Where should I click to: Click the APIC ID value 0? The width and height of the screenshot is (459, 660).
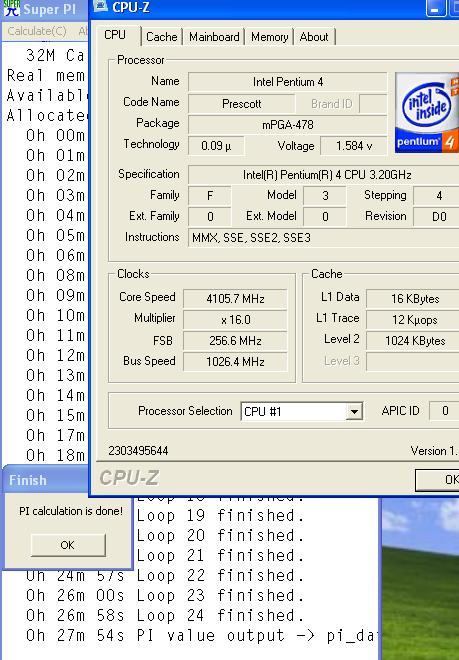point(444,411)
